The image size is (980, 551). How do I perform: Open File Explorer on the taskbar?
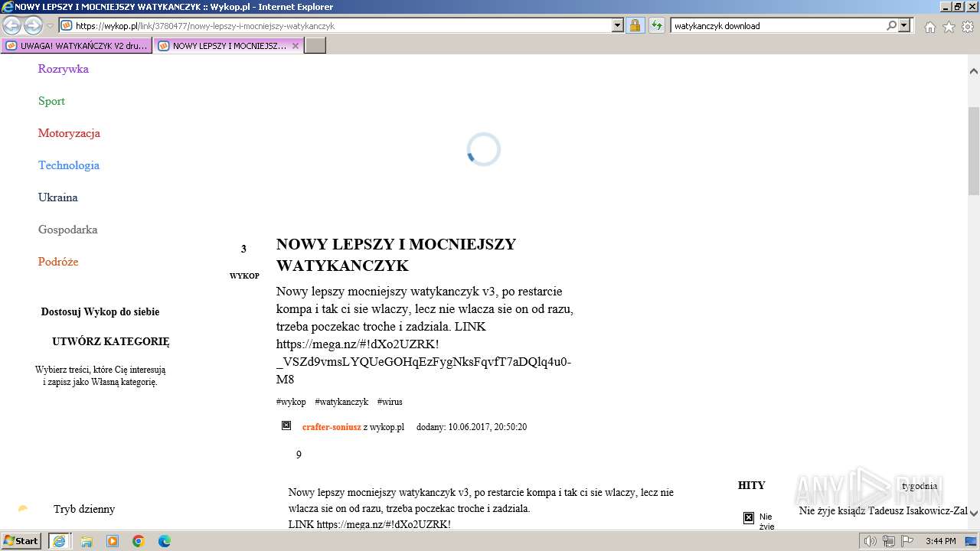(x=87, y=541)
